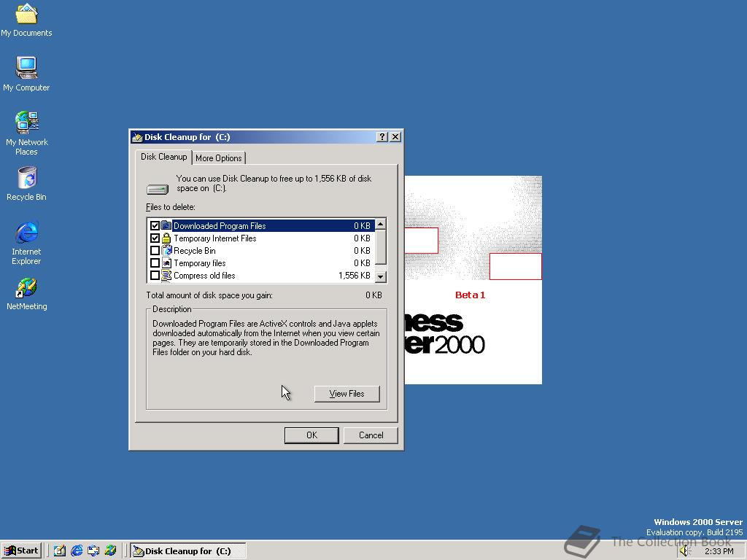Viewport: 747px width, 560px height.
Task: Uncheck Temporary Internet Files checkbox
Action: tap(155, 238)
